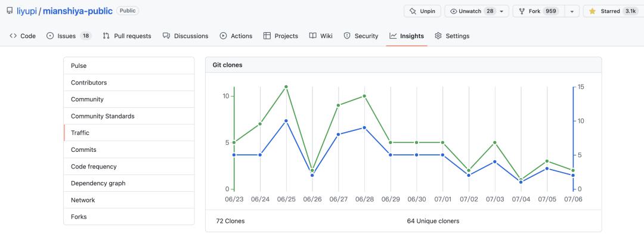Click the Code tab angle-brackets icon
This screenshot has height=237, width=644.
[x=13, y=36]
